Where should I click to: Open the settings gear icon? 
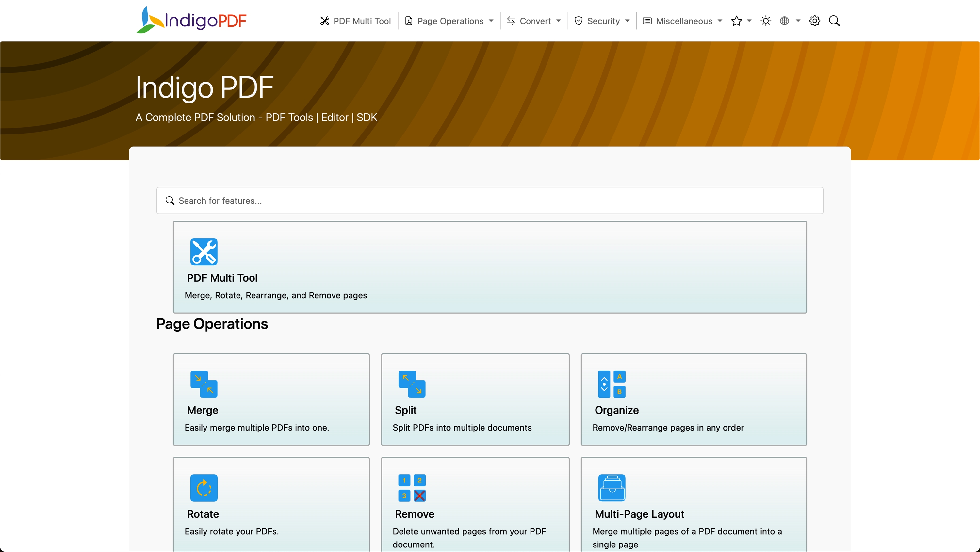pyautogui.click(x=814, y=21)
